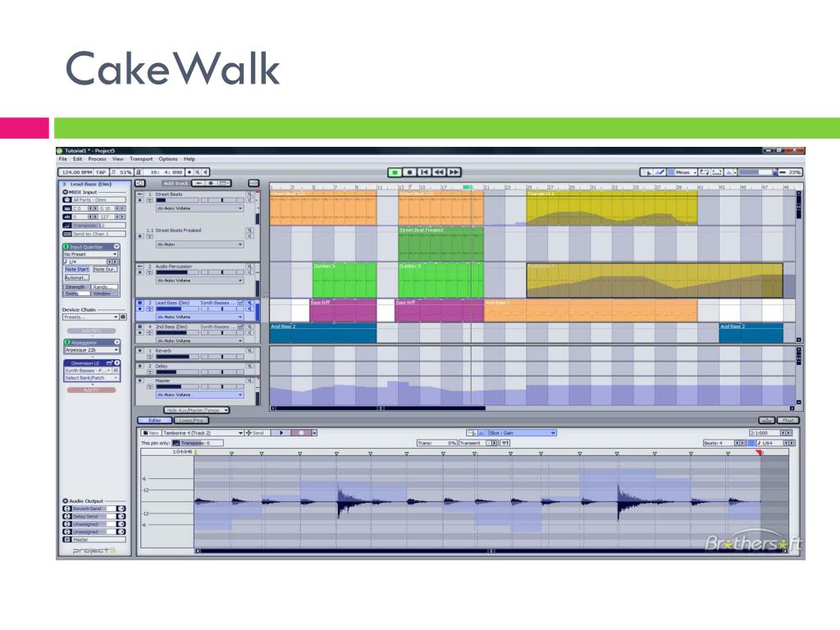Mute the Street Beats track
This screenshot has width=840, height=630.
249,194
